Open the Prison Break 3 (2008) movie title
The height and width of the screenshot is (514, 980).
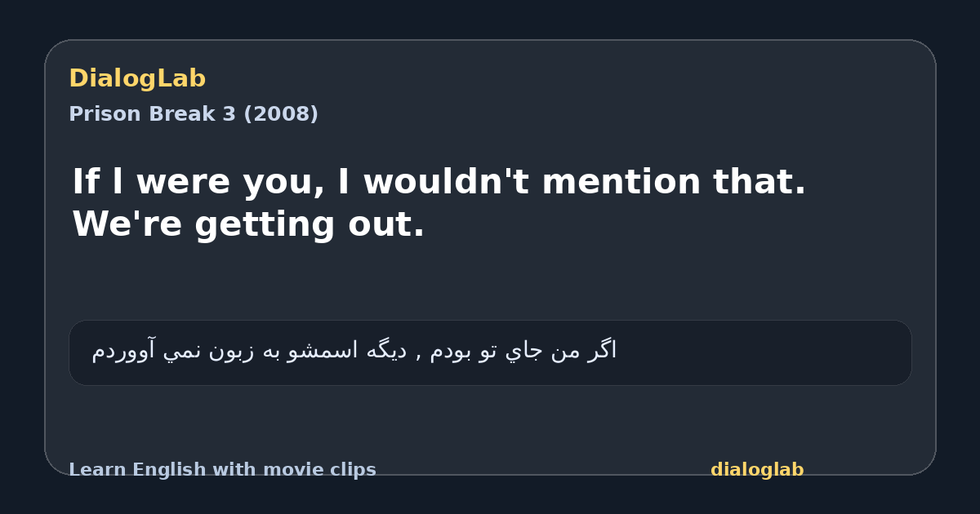pos(194,114)
